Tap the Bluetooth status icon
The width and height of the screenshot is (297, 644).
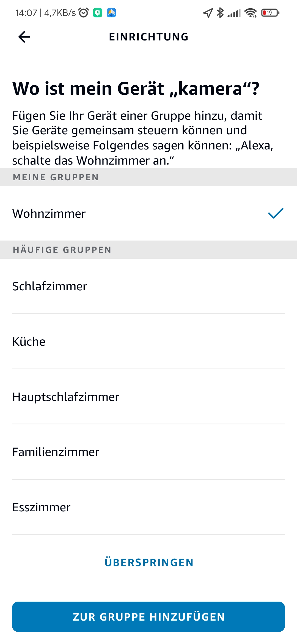(220, 13)
